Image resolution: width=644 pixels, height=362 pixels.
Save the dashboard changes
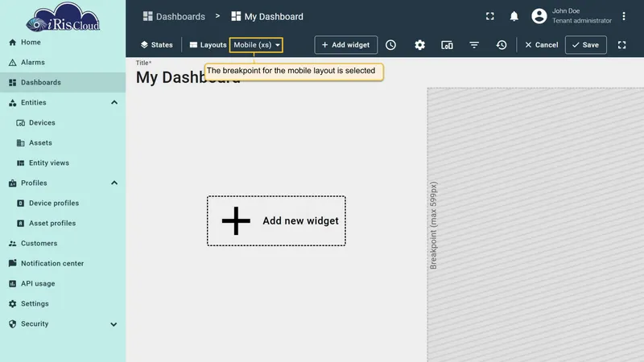click(586, 45)
